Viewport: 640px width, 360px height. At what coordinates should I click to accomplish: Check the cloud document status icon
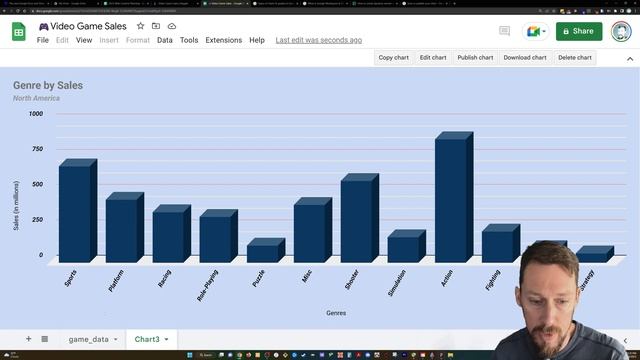172,26
